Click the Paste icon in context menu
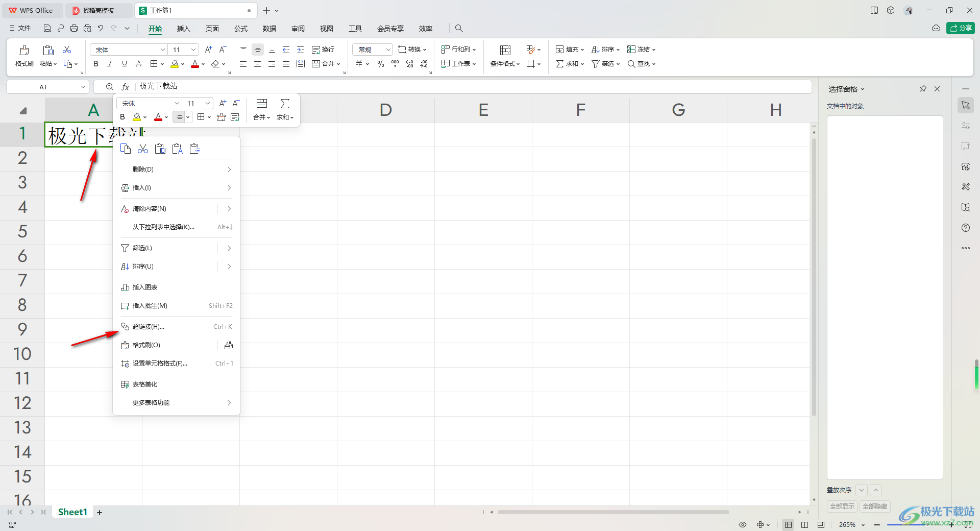 [x=160, y=149]
